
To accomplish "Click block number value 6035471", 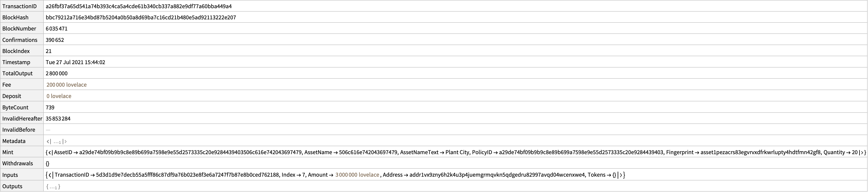I will tap(57, 29).
